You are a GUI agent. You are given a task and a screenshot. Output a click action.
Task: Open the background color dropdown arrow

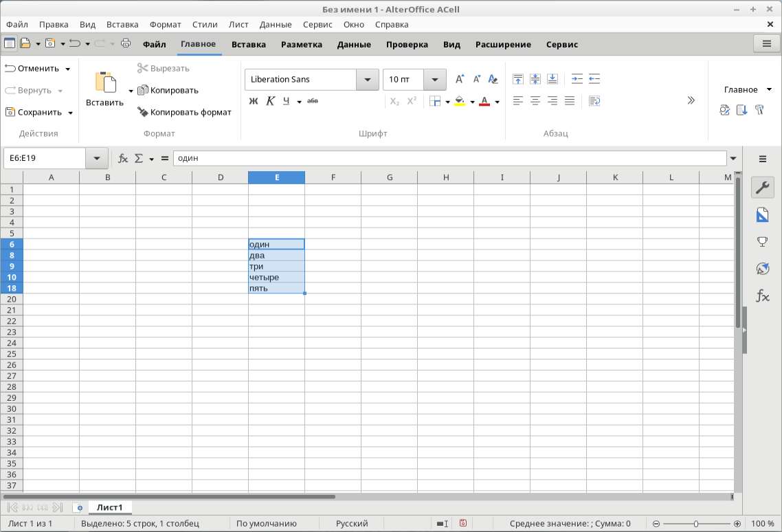click(472, 102)
